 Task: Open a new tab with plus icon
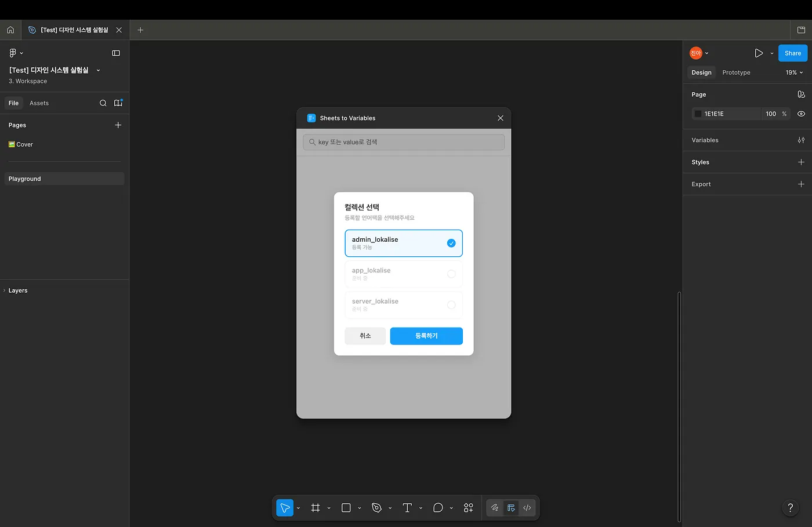[x=140, y=30]
